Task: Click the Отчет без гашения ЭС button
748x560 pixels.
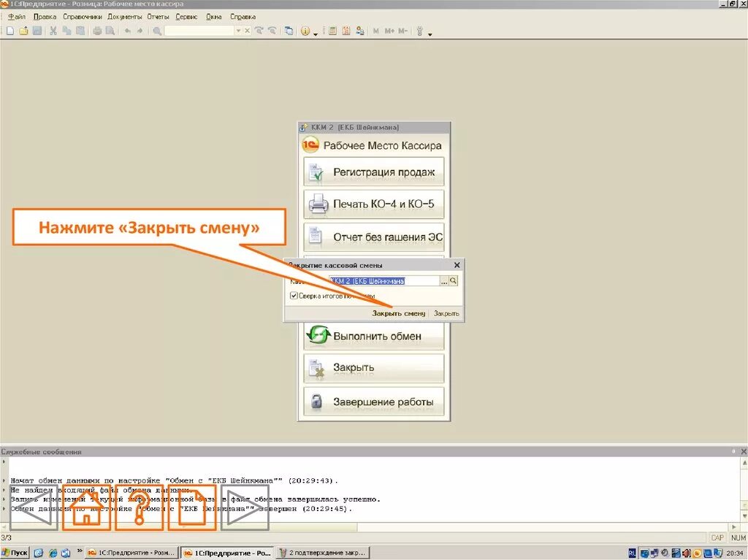Action: click(x=373, y=237)
